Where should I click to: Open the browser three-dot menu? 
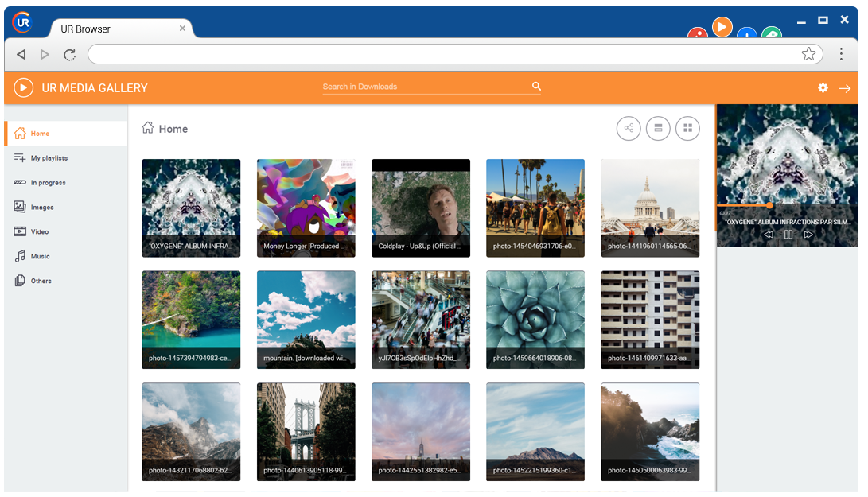(841, 54)
